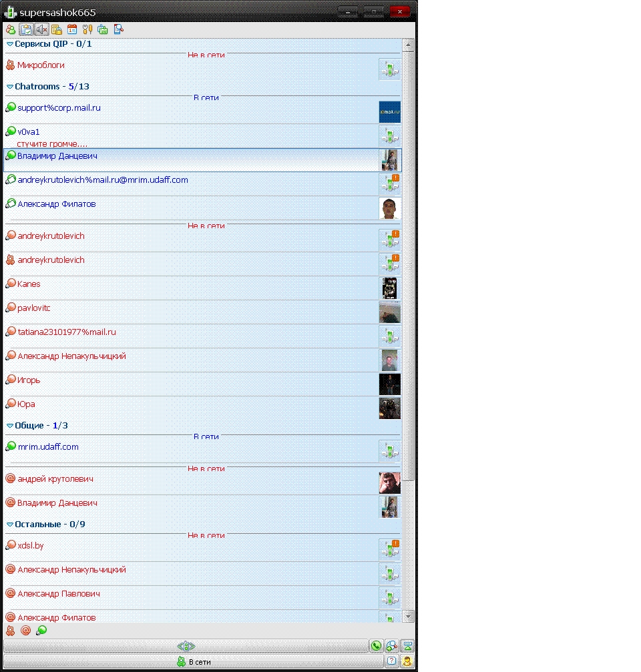Screen dimensions: 641x672
Task: Select andreykrutolevich%mail.ru@mrim.udaff.com contact
Action: pyautogui.click(x=202, y=184)
